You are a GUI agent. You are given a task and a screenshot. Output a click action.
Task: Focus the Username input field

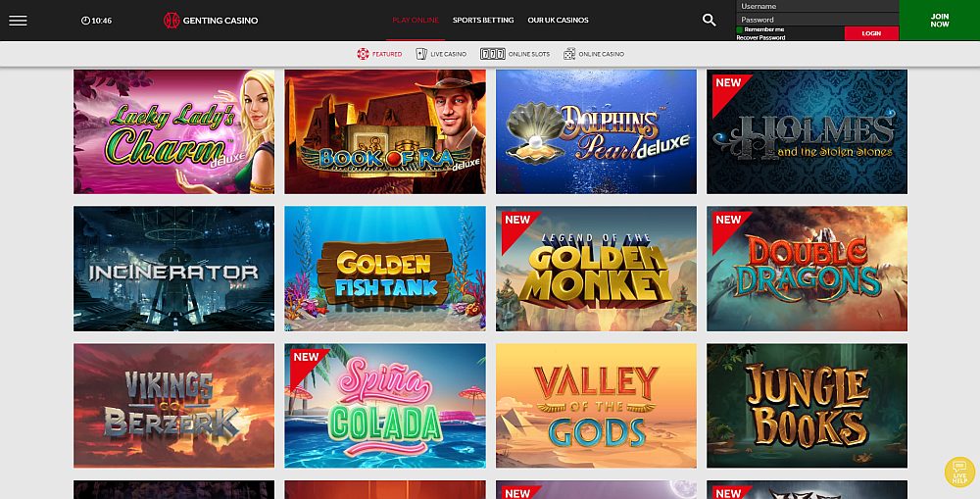(817, 6)
